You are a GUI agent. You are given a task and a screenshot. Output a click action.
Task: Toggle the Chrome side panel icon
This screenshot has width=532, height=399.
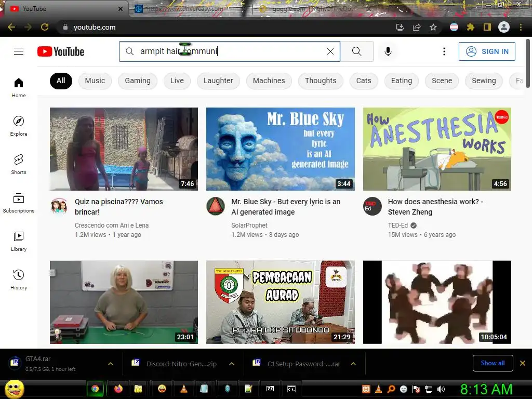(x=487, y=27)
